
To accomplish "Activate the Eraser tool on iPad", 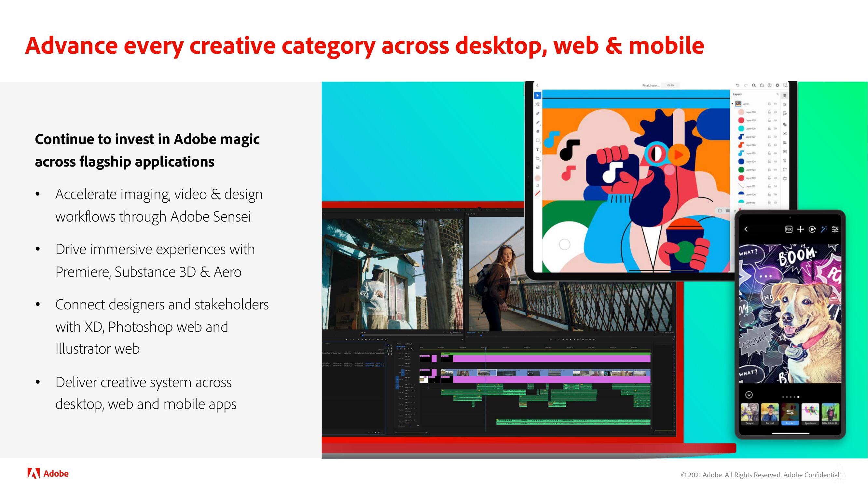I will coord(538,131).
